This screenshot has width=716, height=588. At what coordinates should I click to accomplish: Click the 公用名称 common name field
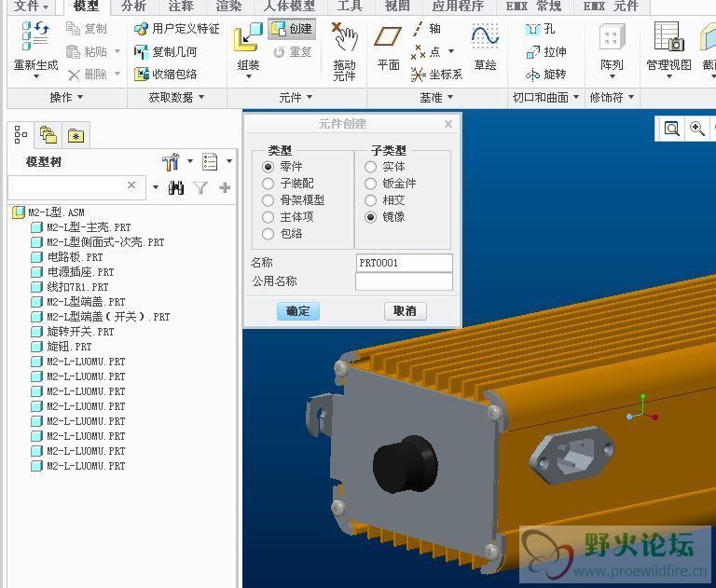pyautogui.click(x=404, y=281)
